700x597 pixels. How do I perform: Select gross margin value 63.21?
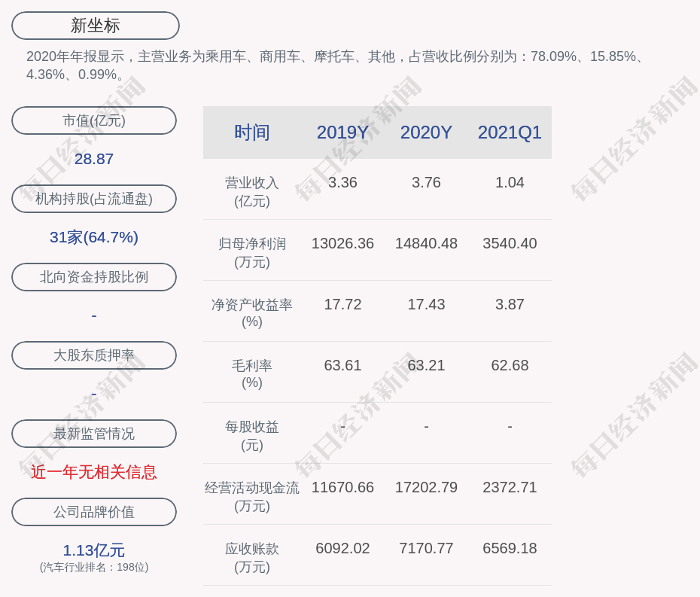point(426,365)
